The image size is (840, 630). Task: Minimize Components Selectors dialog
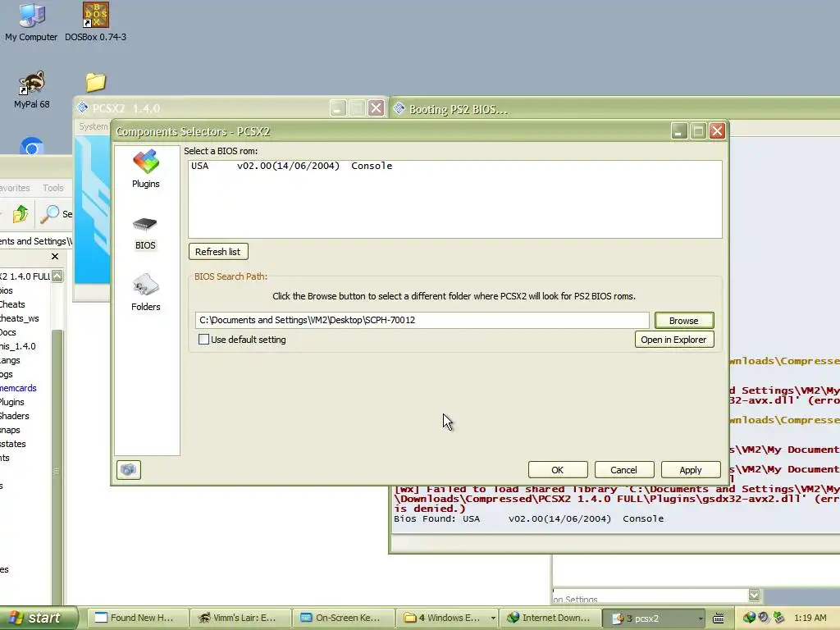pos(678,131)
